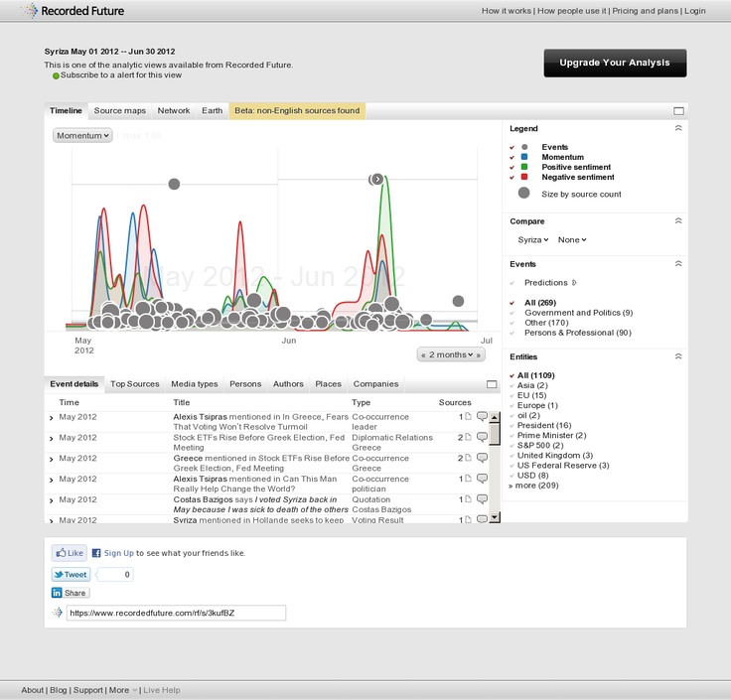
Task: Open document icon for Diplomatic Relations row
Action: [468, 437]
